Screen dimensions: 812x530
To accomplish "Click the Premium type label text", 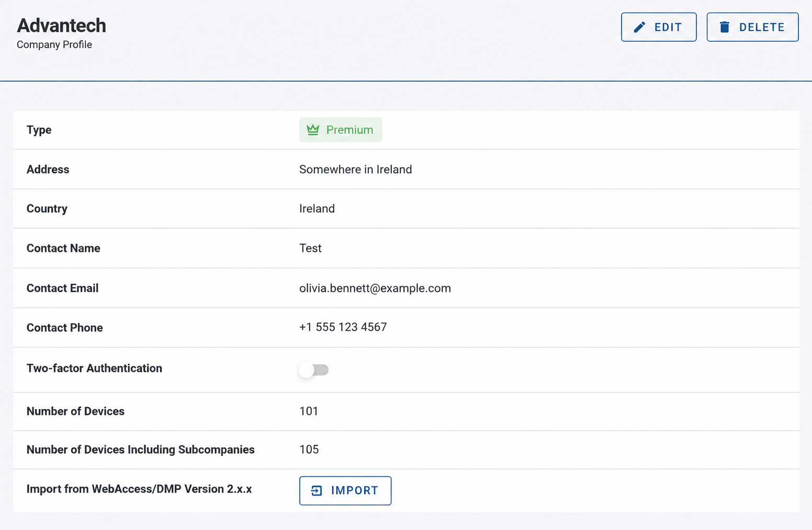I will [x=349, y=130].
